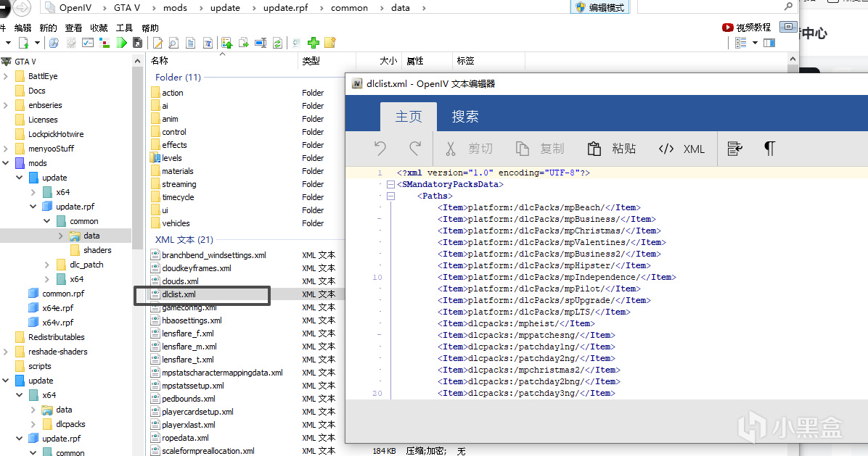
Task: Collapse the SMandatoryPacksData XML node
Action: click(390, 184)
